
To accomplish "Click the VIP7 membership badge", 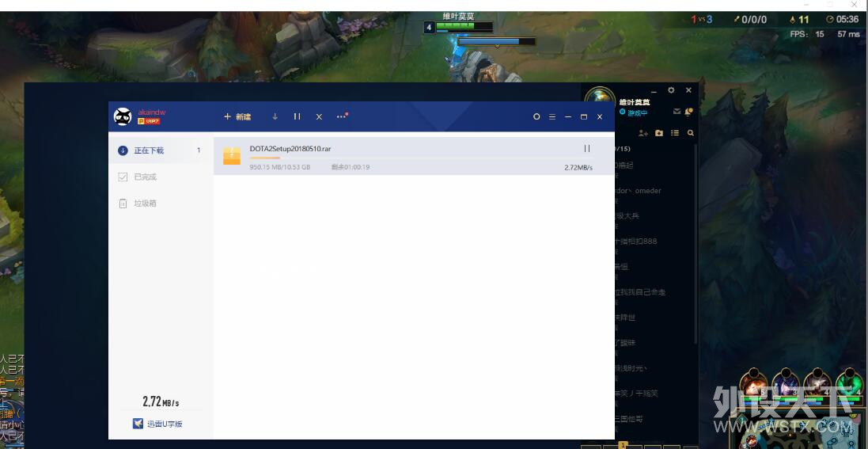I will (148, 121).
